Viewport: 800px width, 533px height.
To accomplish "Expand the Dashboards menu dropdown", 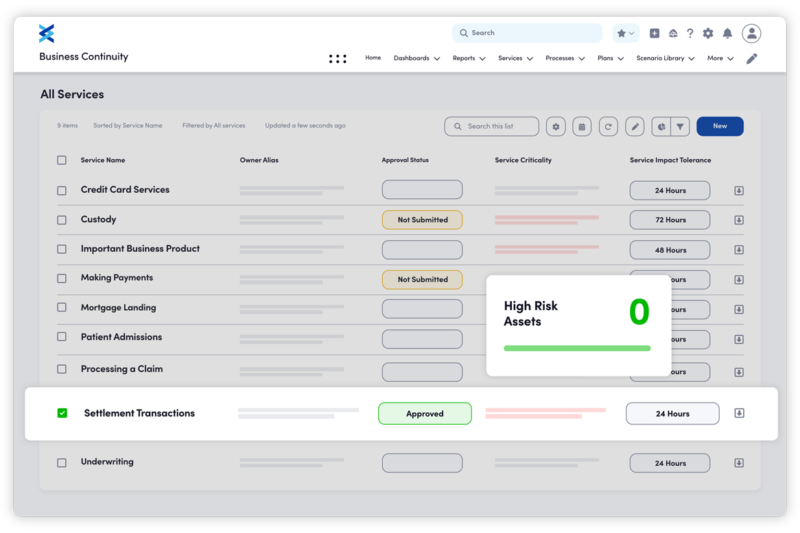I will click(x=417, y=58).
